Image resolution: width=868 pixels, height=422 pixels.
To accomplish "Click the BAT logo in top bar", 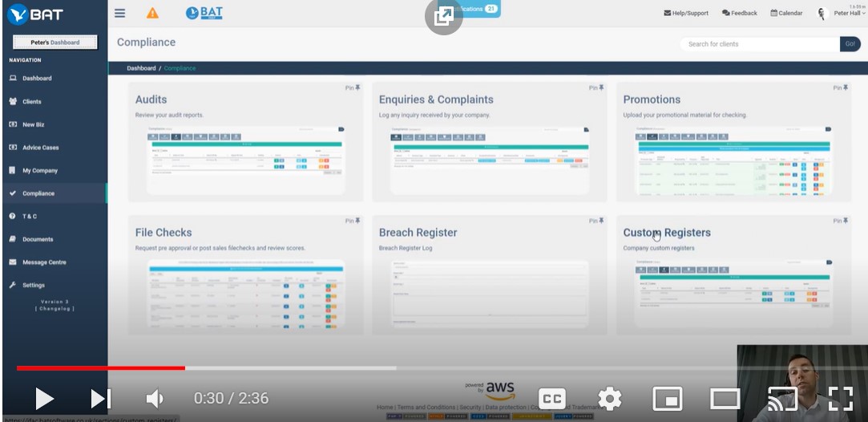I will coord(204,14).
